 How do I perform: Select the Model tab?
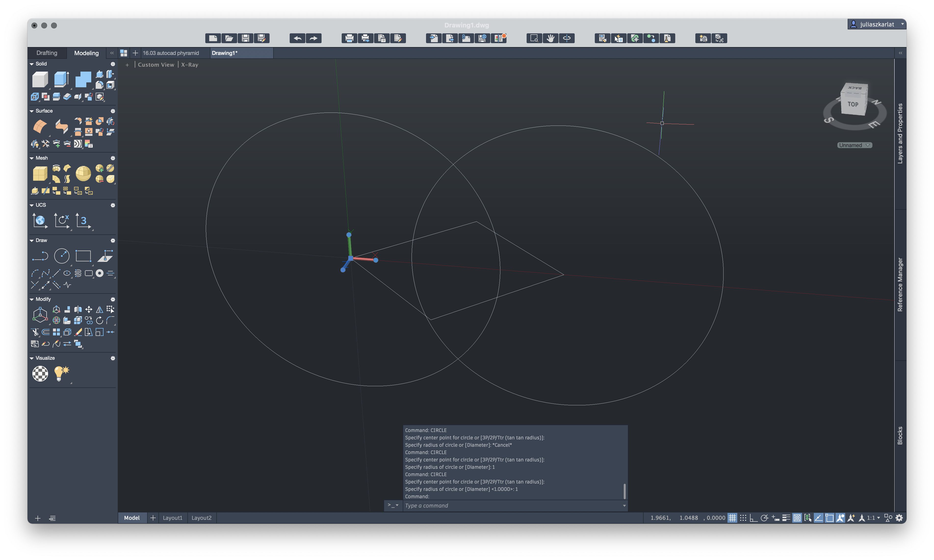132,518
